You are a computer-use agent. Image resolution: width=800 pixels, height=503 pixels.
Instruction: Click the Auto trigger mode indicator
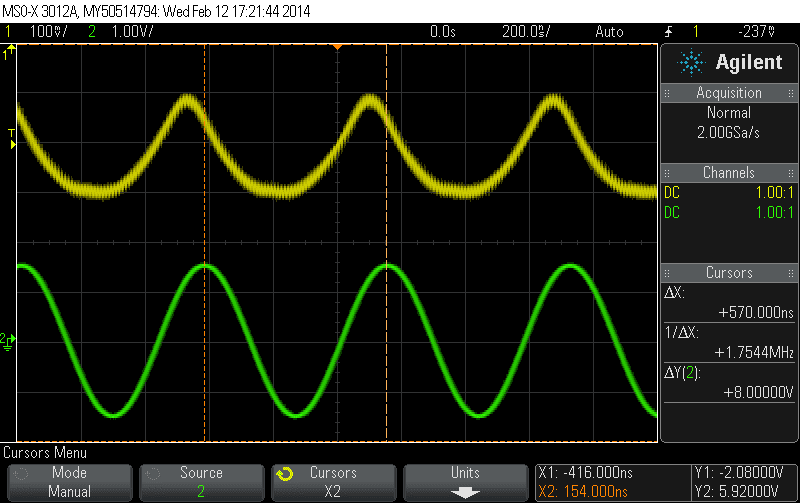click(608, 32)
